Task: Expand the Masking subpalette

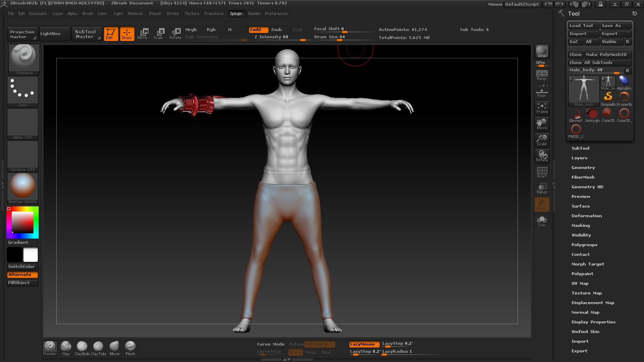Action: point(580,226)
